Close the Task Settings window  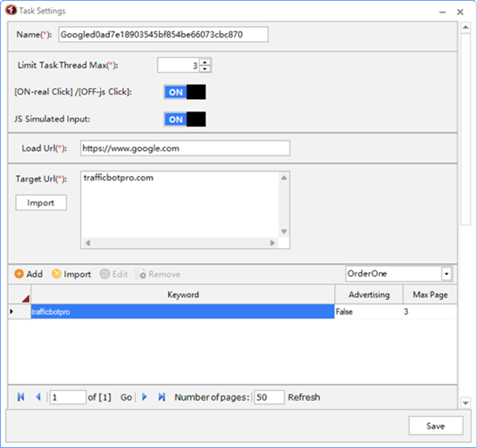(460, 12)
